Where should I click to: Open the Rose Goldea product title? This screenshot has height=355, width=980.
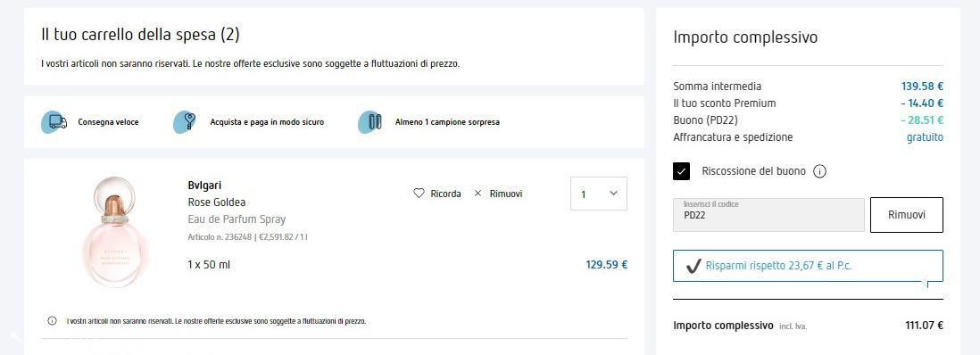click(x=216, y=202)
